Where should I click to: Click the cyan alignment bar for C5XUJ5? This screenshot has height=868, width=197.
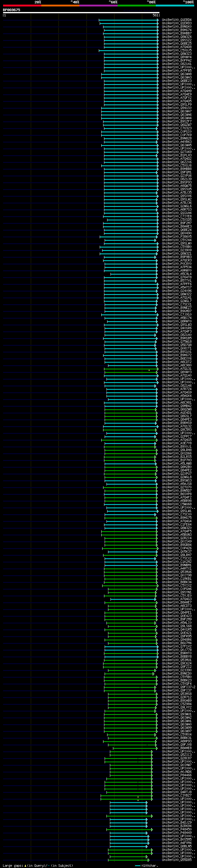[x=129, y=50]
